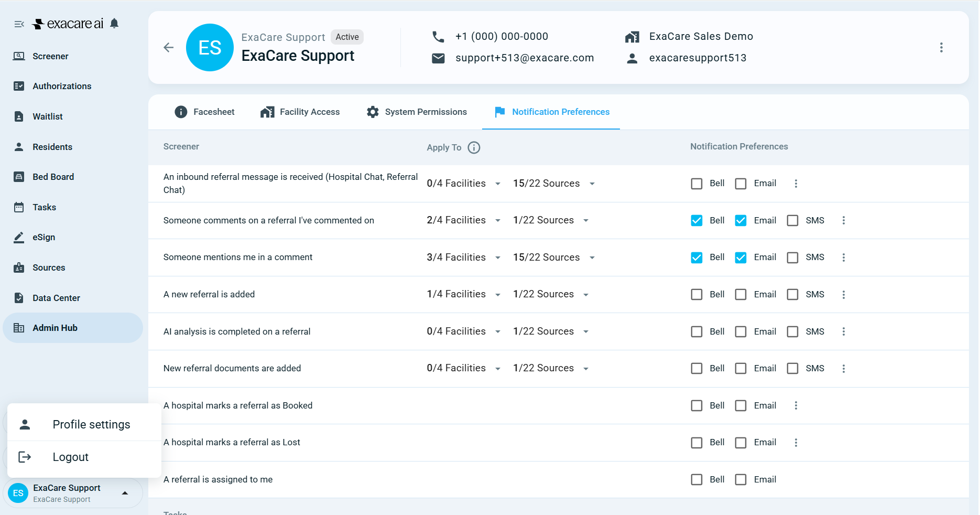Expand 1/4 Facilities dropdown
980x515 pixels.
pyautogui.click(x=464, y=294)
